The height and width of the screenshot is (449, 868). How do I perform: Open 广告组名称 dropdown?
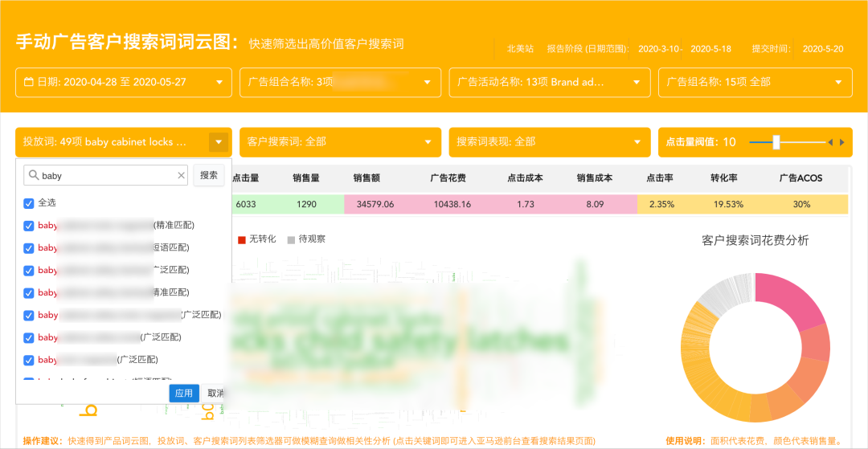(755, 83)
